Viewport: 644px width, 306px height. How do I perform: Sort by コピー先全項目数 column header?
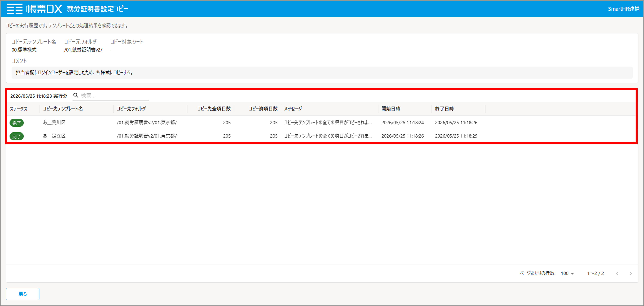[x=214, y=109]
